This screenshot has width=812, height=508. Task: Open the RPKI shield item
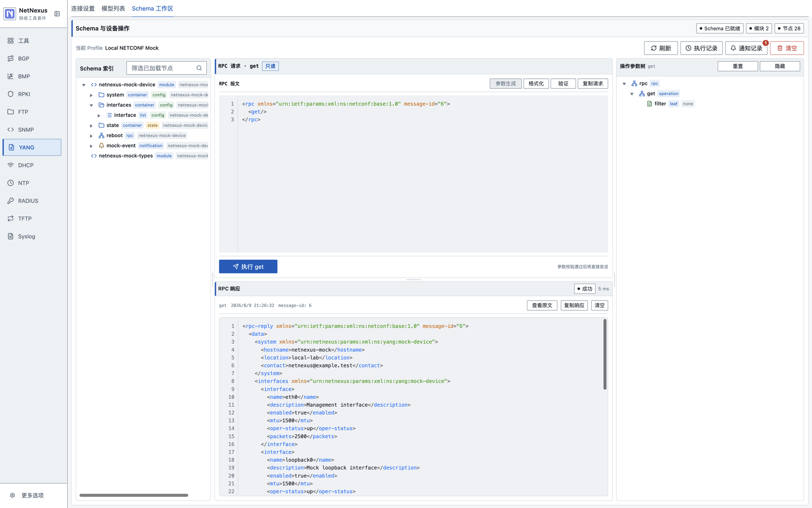(32, 94)
